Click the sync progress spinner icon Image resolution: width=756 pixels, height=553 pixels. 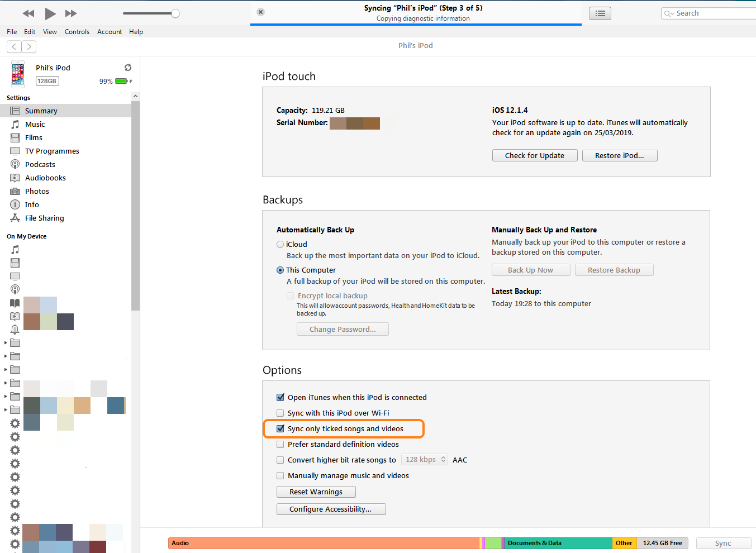pyautogui.click(x=128, y=68)
